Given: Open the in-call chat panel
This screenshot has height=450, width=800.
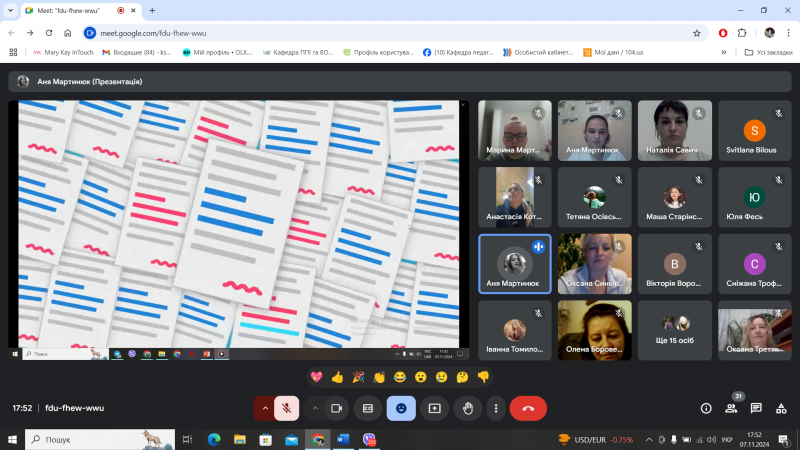Looking at the screenshot, I should tap(756, 408).
